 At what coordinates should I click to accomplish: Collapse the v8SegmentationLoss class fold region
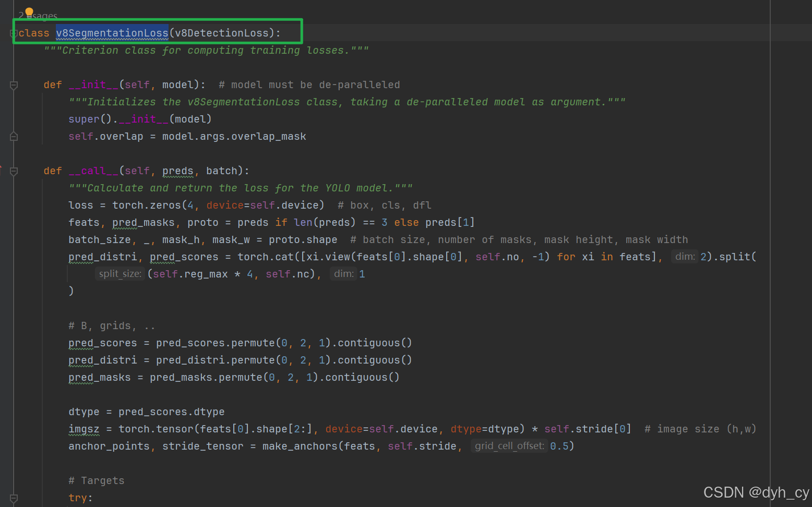coord(14,32)
